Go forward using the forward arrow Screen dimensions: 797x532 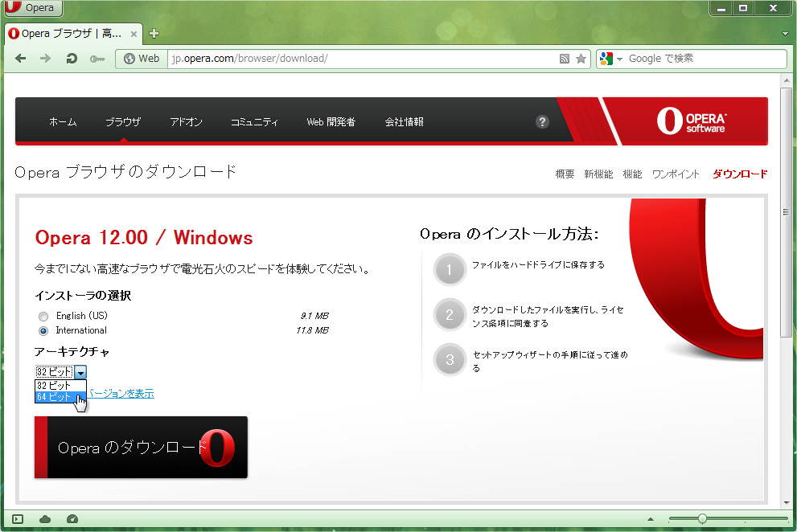coord(45,59)
